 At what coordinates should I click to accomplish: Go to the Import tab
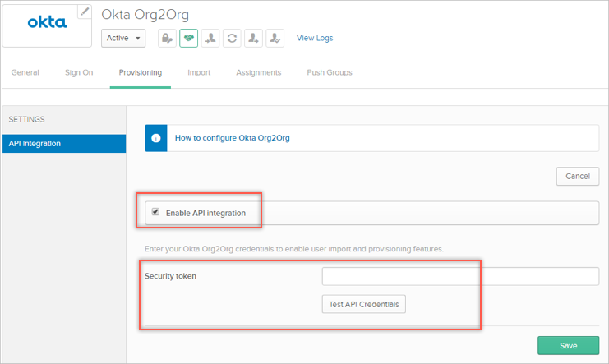point(199,72)
